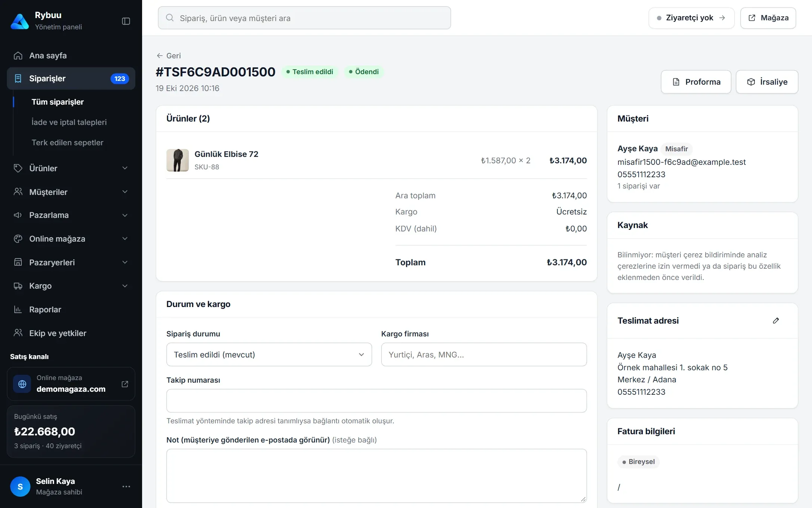812x508 pixels.
Task: Open Sipariş durumu dropdown
Action: coord(269,354)
